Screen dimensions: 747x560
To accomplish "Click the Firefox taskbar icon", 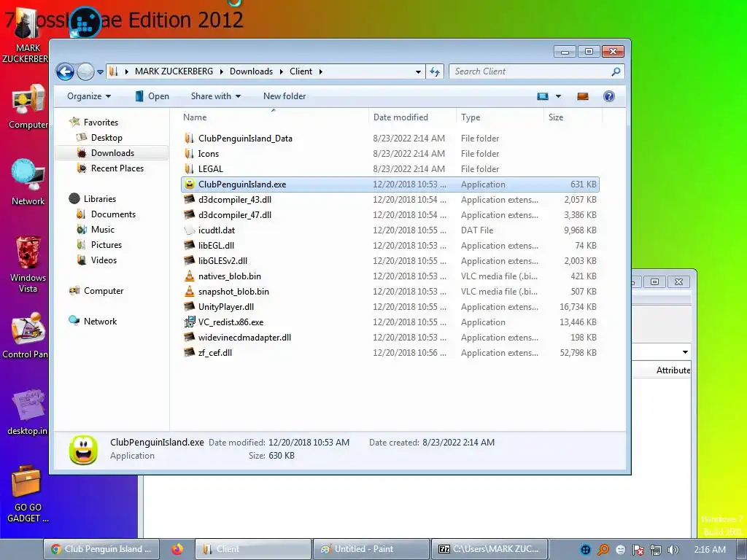I will coord(177,549).
